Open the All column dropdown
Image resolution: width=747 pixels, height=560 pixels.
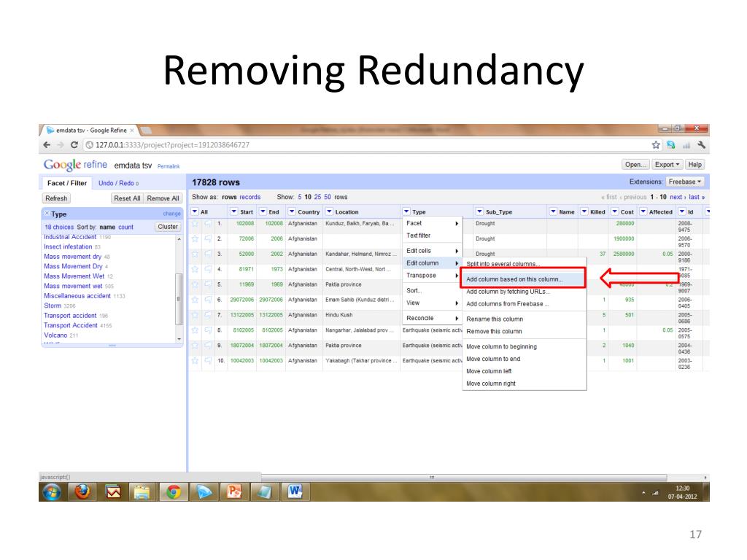(x=195, y=211)
